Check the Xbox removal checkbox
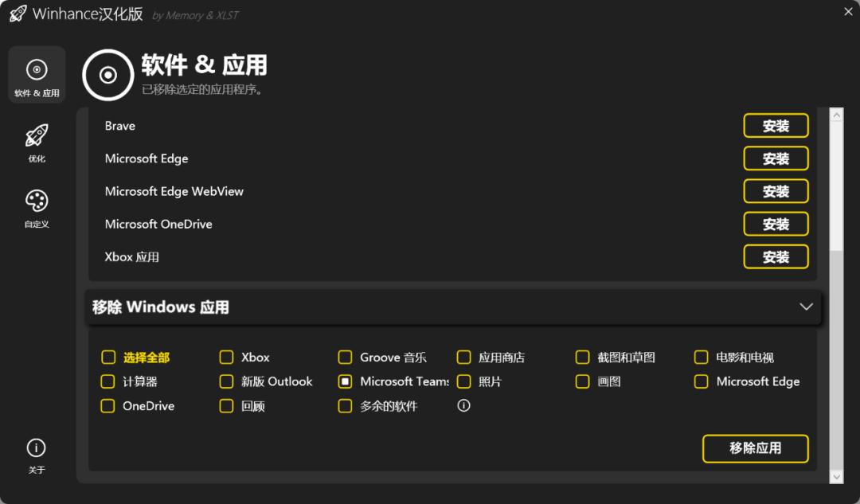860x504 pixels. (x=226, y=357)
